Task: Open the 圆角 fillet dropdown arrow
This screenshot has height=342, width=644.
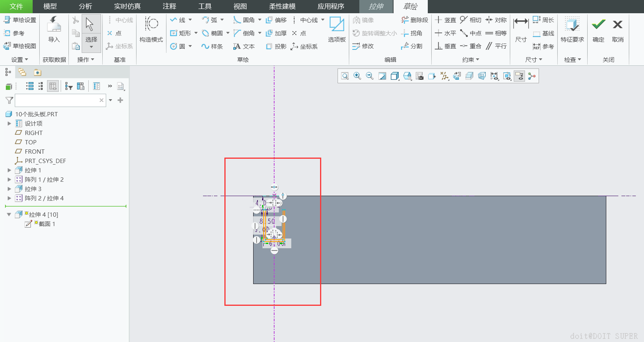Action: [260, 20]
